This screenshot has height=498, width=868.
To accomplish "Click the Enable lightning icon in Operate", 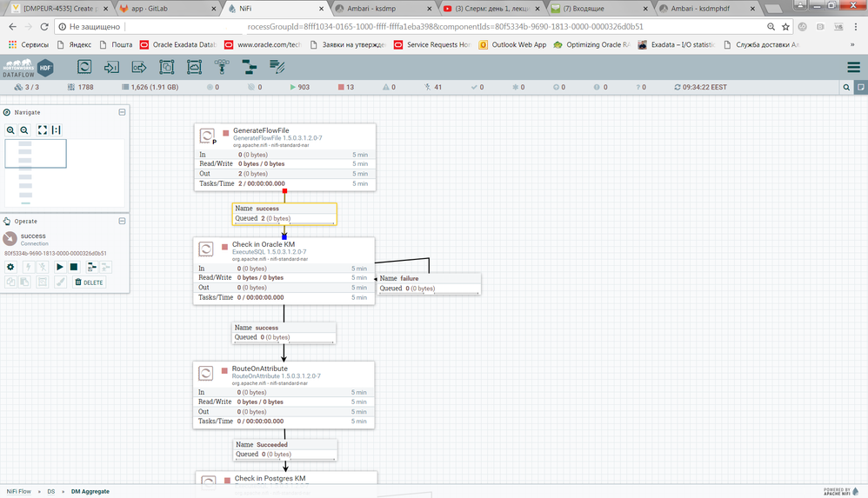I will tap(28, 267).
